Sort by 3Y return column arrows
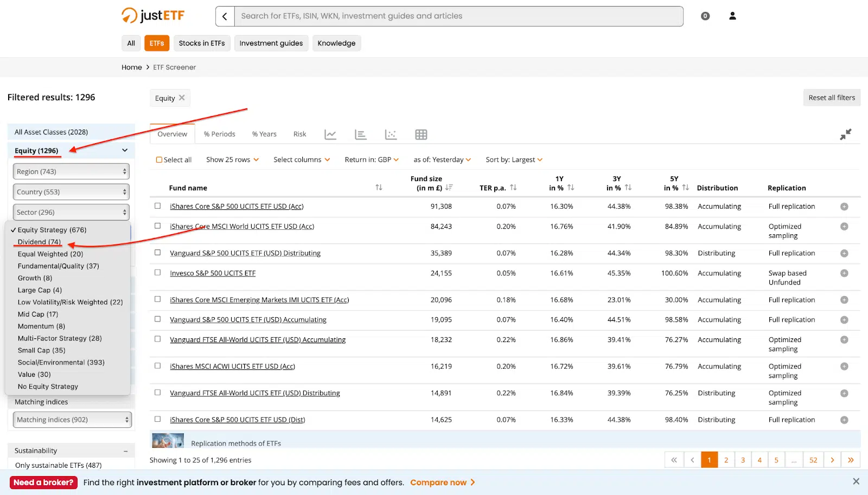Viewport: 868px width, 495px height. pyautogui.click(x=628, y=188)
